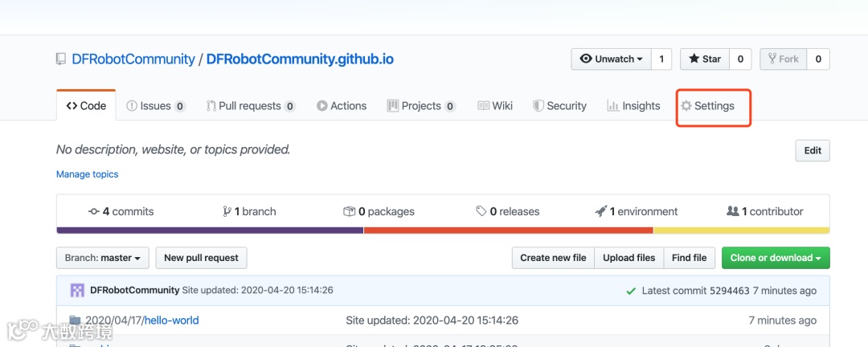Open the Projects tab
The image size is (868, 347).
pyautogui.click(x=421, y=106)
